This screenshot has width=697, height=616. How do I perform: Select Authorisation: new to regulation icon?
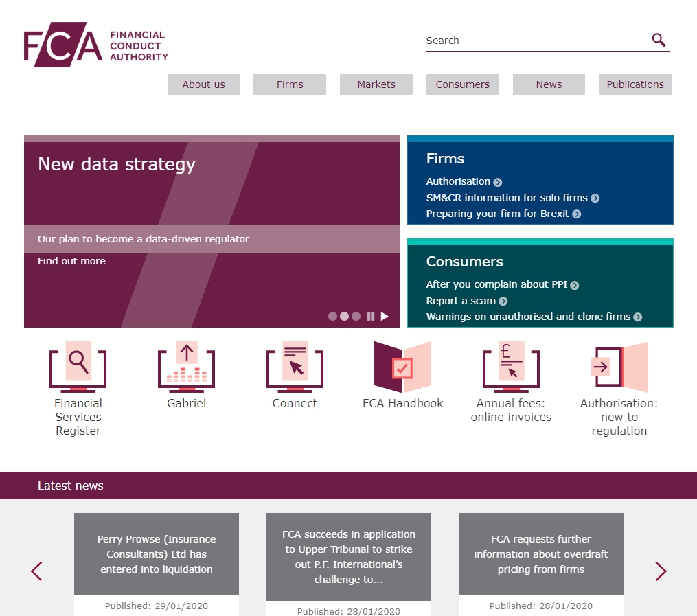tap(619, 367)
